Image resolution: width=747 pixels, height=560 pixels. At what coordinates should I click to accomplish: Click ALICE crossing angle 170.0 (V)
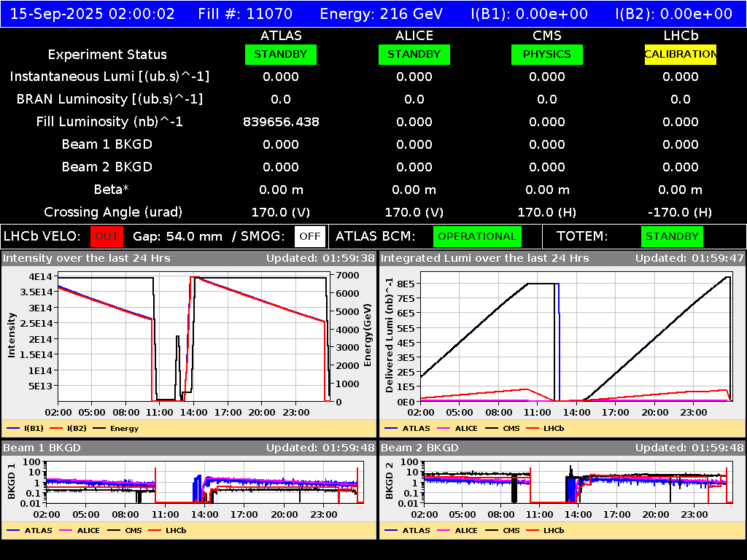414,212
